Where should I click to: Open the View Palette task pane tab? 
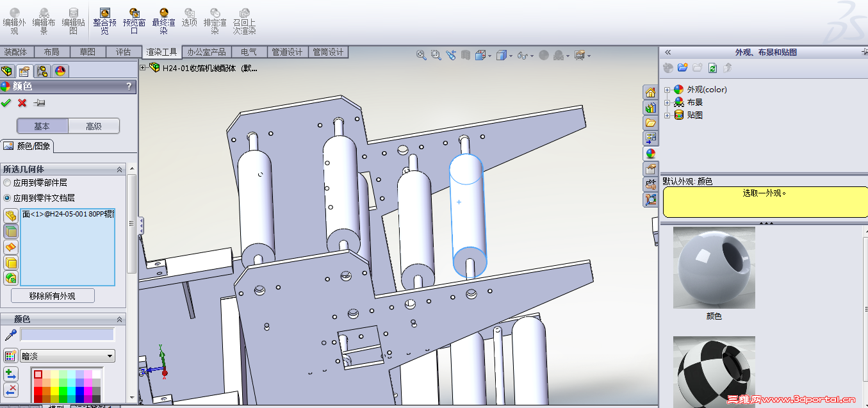tap(651, 138)
